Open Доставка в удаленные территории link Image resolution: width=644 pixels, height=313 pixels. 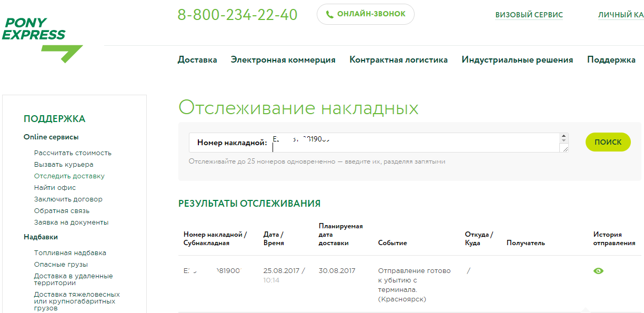tap(73, 279)
